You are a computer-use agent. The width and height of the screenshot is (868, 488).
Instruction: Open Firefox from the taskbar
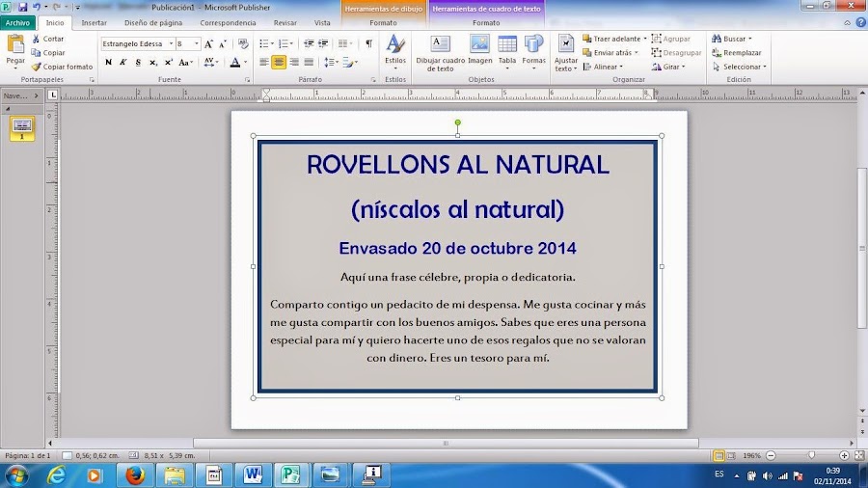coord(134,475)
